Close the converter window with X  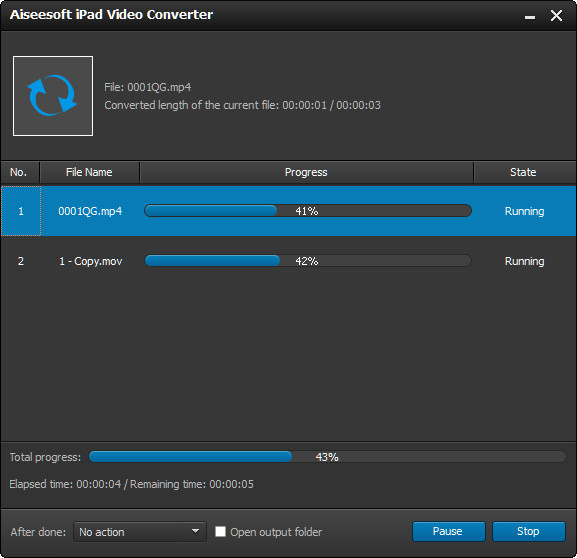coord(556,15)
